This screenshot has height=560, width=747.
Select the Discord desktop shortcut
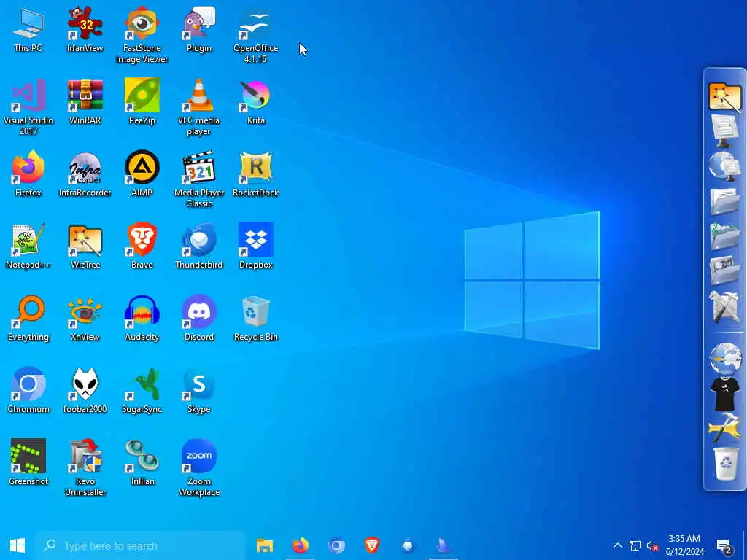198,319
